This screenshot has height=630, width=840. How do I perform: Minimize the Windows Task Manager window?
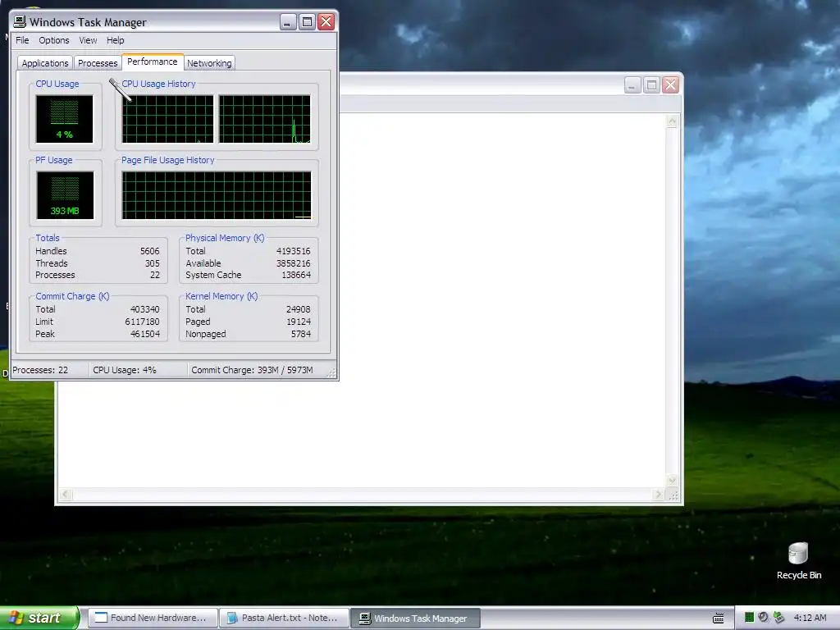288,22
